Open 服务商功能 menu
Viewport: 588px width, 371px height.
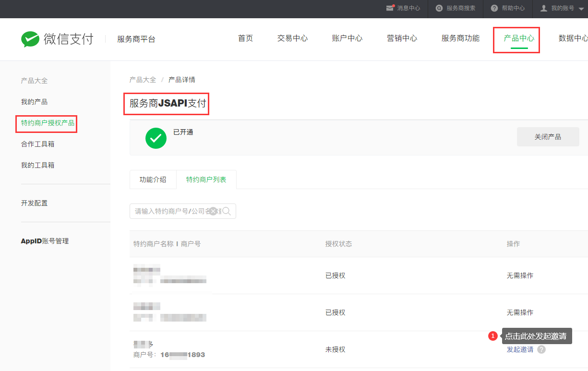click(460, 38)
